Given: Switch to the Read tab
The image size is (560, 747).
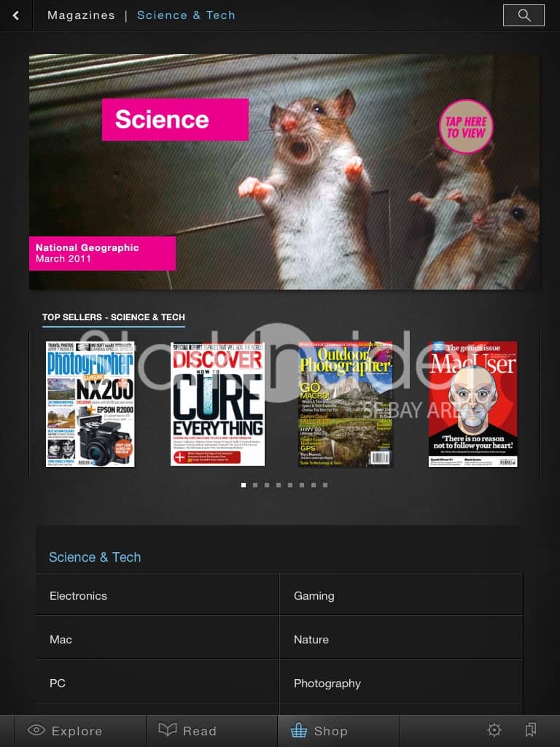Looking at the screenshot, I should pyautogui.click(x=187, y=730).
